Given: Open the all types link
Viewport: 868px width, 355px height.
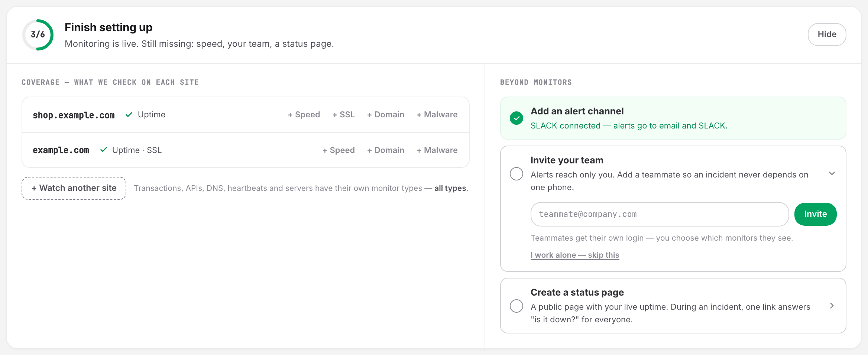Looking at the screenshot, I should coord(450,188).
